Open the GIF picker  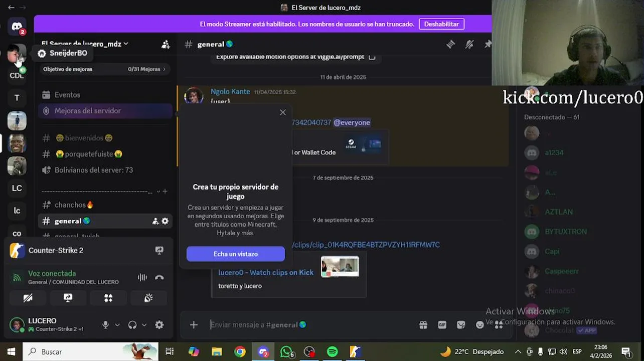click(442, 325)
